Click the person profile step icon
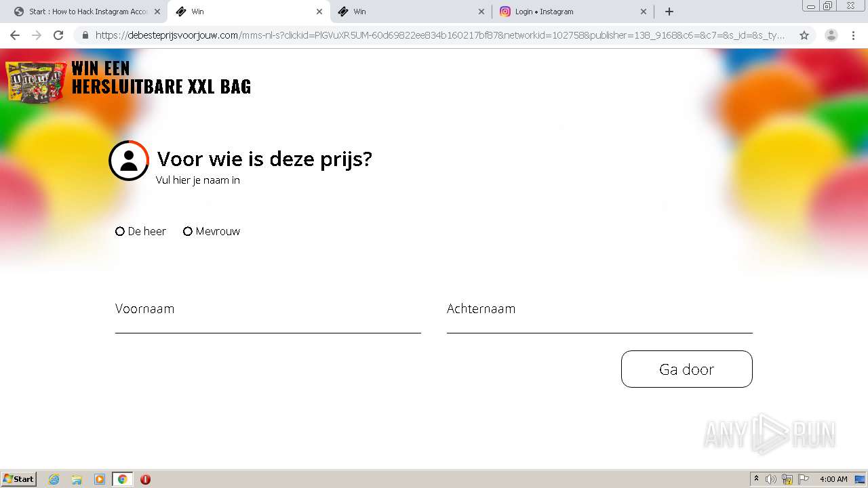 tap(129, 161)
